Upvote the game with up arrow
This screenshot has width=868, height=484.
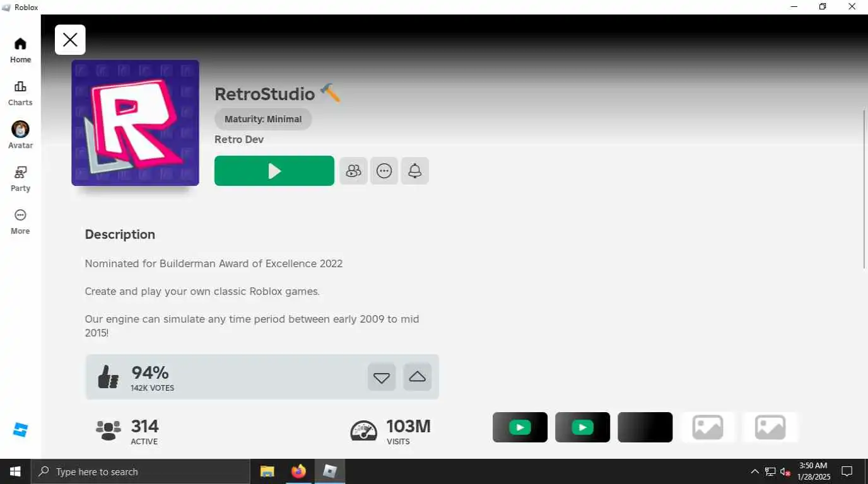click(x=417, y=377)
